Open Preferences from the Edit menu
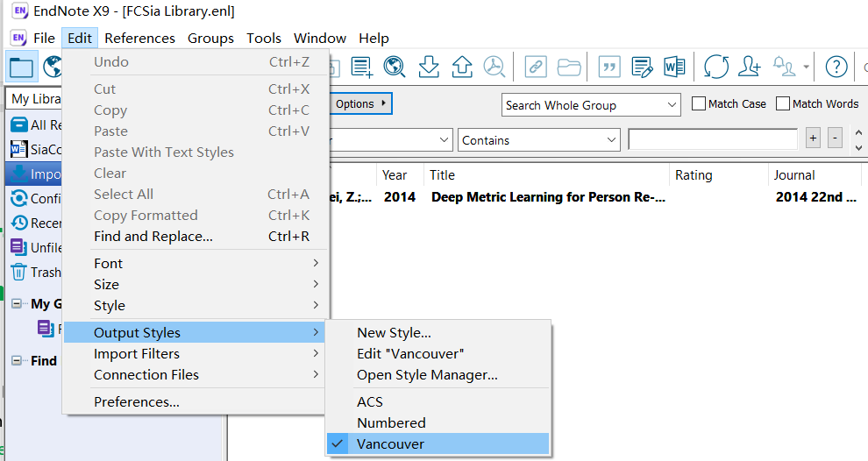 click(x=195, y=401)
